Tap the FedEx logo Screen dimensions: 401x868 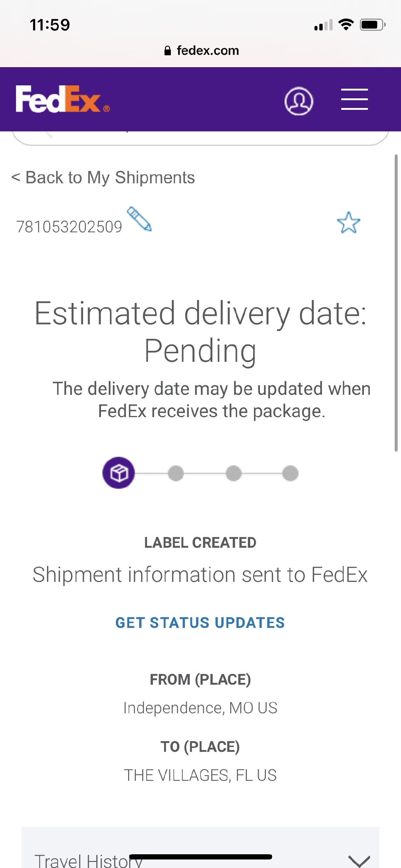pyautogui.click(x=63, y=99)
